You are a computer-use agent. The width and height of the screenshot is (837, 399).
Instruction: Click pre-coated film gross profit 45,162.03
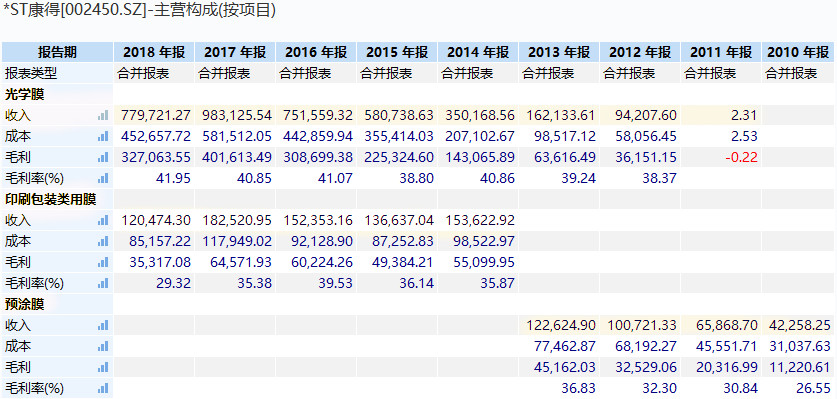565,367
